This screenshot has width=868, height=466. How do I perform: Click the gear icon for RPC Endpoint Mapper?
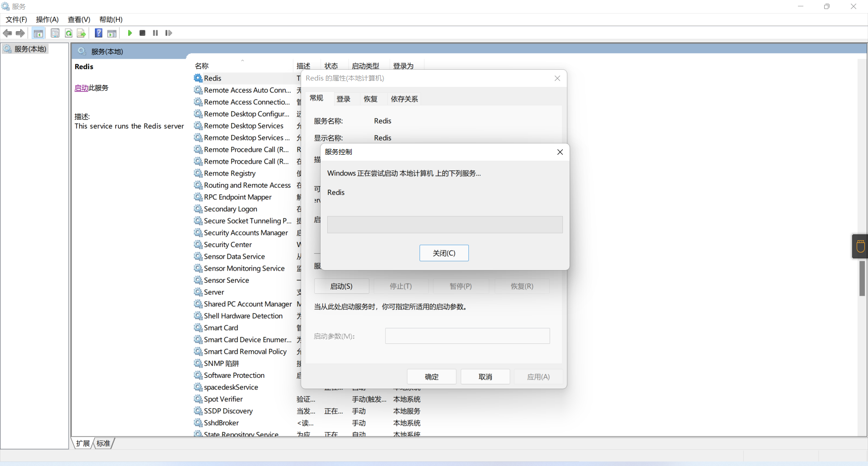point(198,197)
